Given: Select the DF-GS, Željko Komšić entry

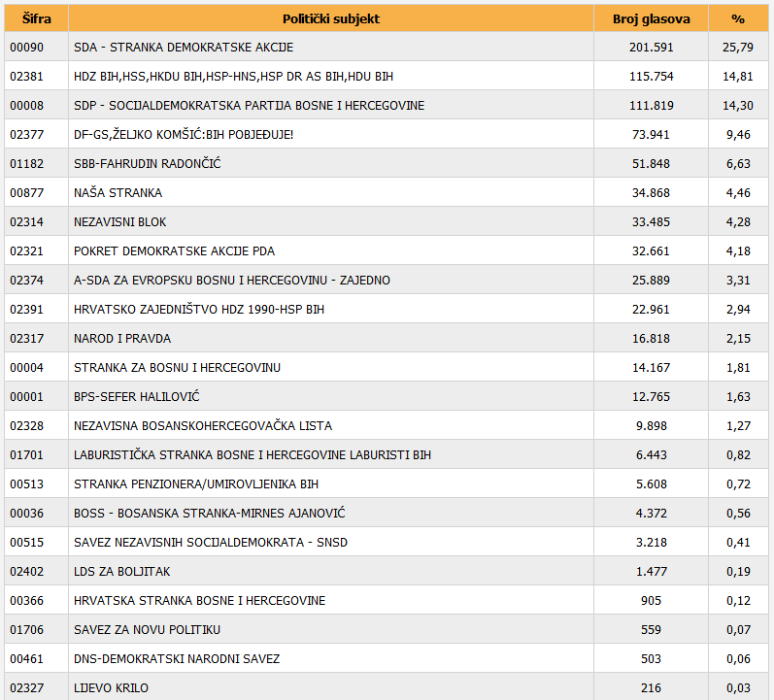Looking at the screenshot, I should (x=184, y=135).
